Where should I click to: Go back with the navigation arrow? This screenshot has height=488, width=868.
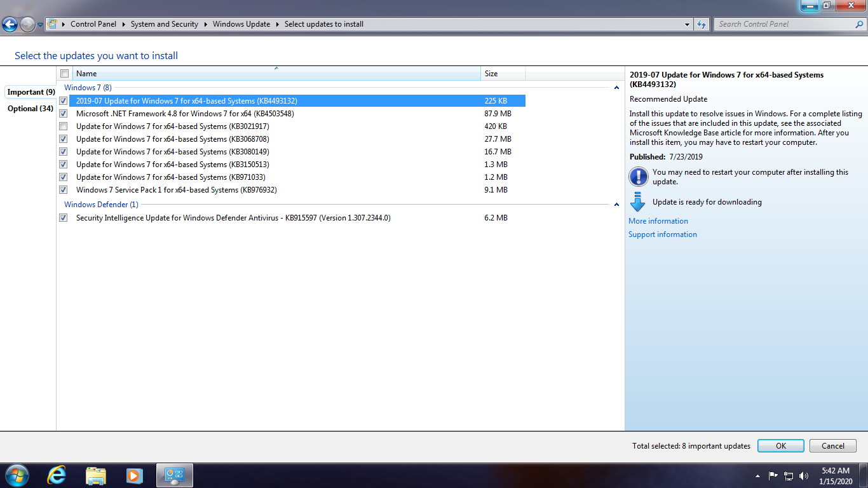tap(10, 24)
